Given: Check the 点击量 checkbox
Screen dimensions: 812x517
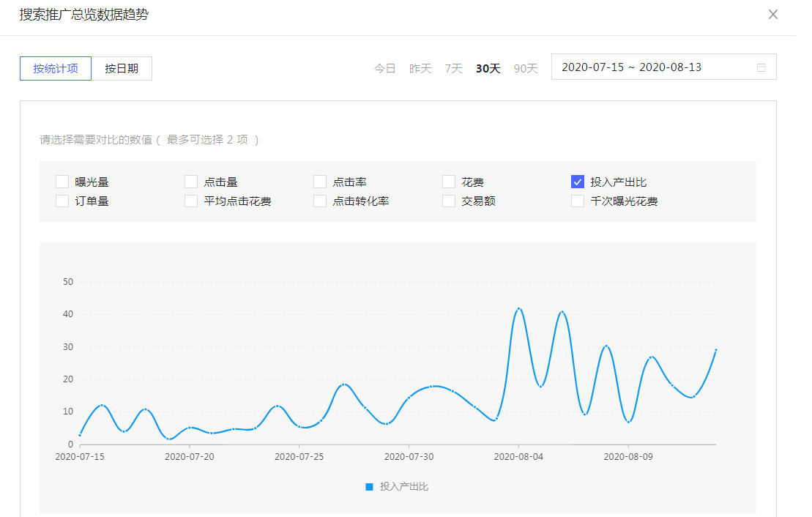Looking at the screenshot, I should pyautogui.click(x=191, y=182).
